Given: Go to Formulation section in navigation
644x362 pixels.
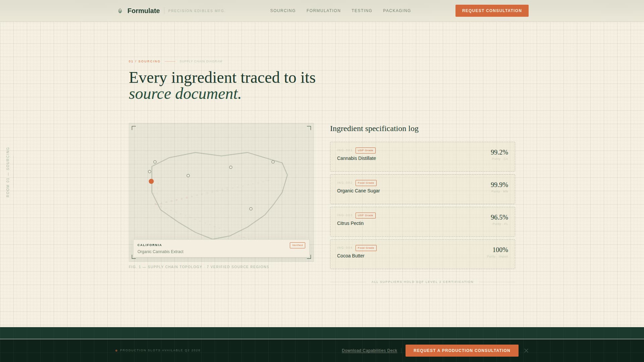Looking at the screenshot, I should 323,11.
